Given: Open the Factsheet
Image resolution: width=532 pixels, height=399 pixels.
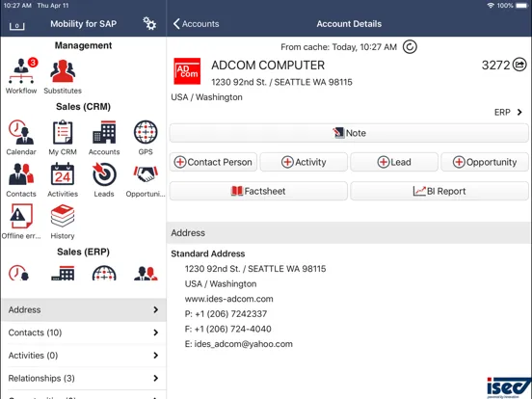Looking at the screenshot, I should coord(258,191).
